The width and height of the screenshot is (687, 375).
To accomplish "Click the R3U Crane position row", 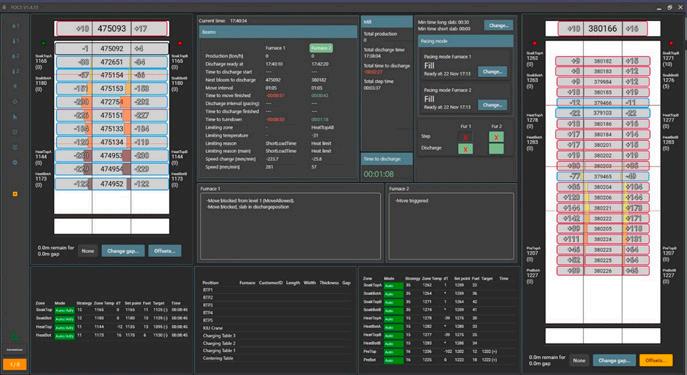I will click(277, 328).
